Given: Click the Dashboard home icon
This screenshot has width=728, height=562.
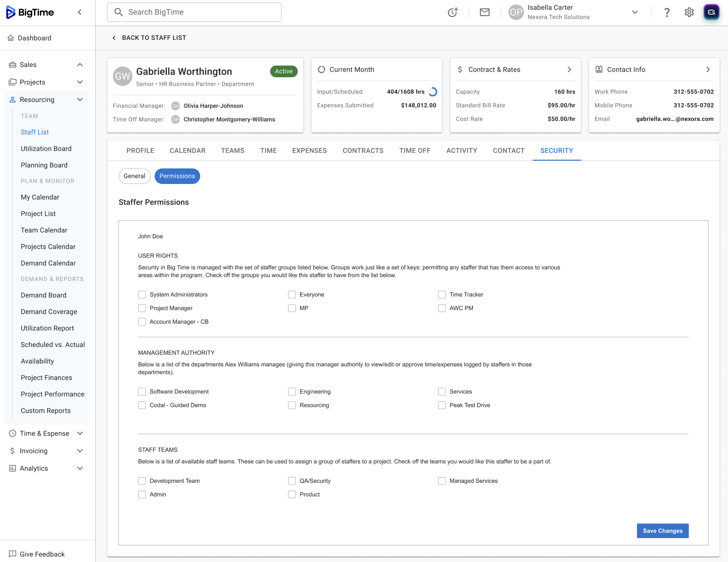Looking at the screenshot, I should click(x=11, y=38).
